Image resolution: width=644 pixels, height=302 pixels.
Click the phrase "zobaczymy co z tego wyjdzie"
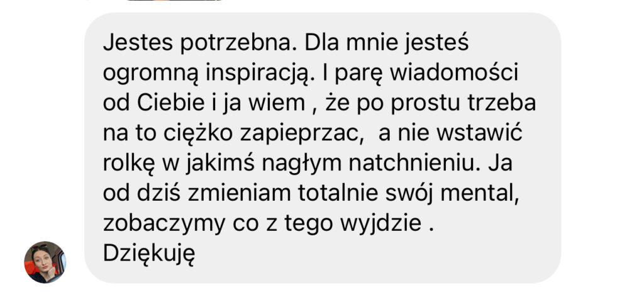point(262,224)
